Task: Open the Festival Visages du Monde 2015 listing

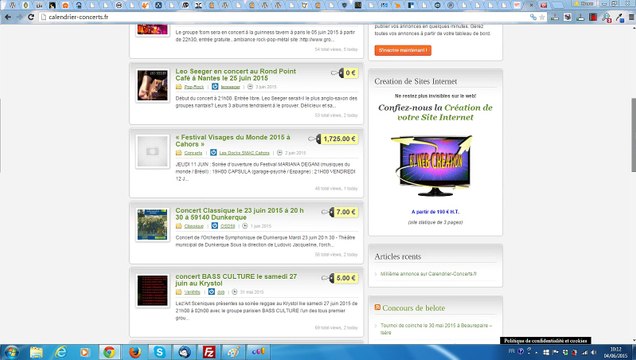Action: (233, 141)
